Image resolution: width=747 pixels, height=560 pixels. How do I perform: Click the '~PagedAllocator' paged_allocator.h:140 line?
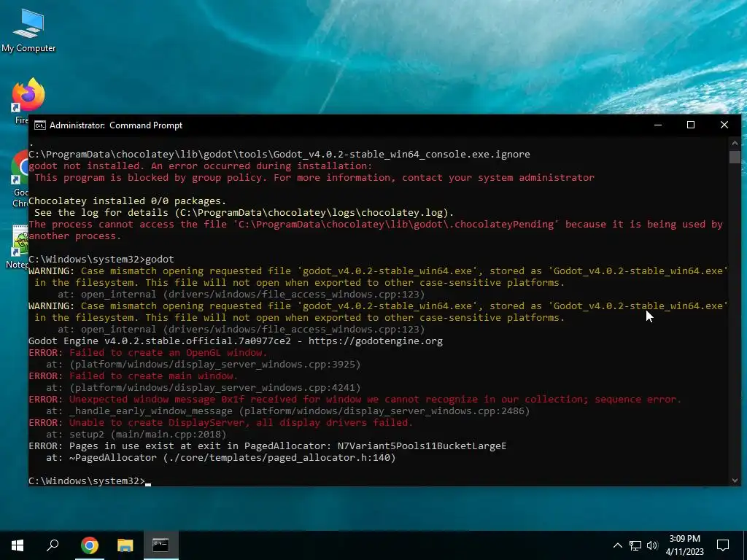pos(220,458)
